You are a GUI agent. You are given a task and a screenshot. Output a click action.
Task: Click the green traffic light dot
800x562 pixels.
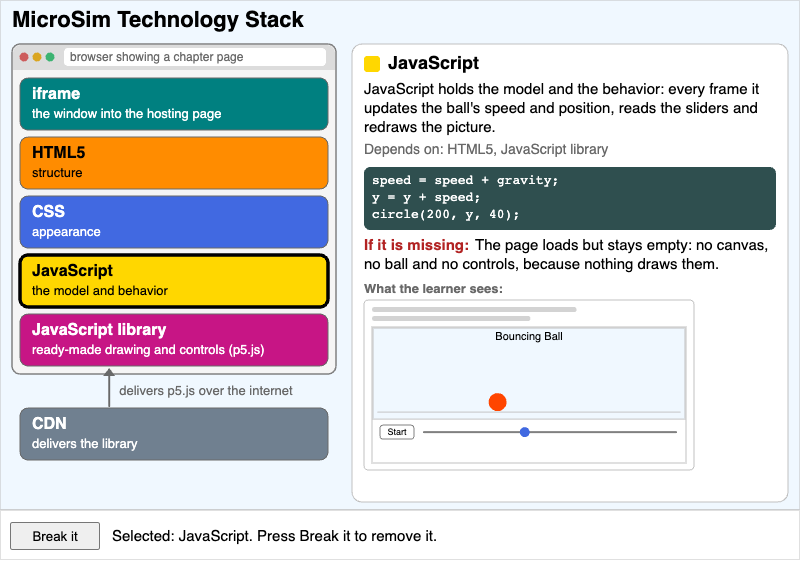50,57
